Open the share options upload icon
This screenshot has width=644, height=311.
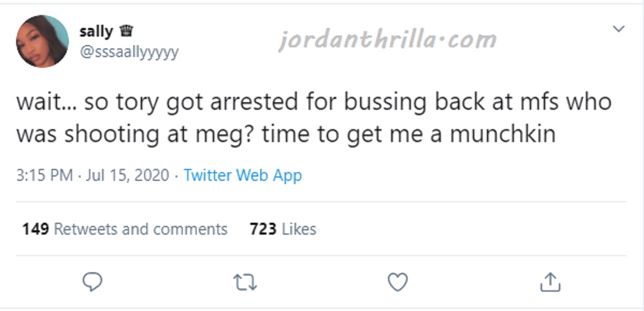click(550, 282)
